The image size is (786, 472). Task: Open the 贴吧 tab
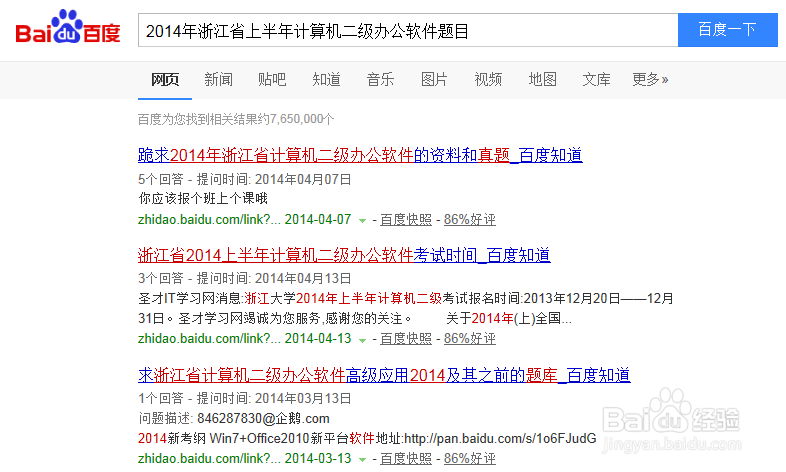coord(272,79)
